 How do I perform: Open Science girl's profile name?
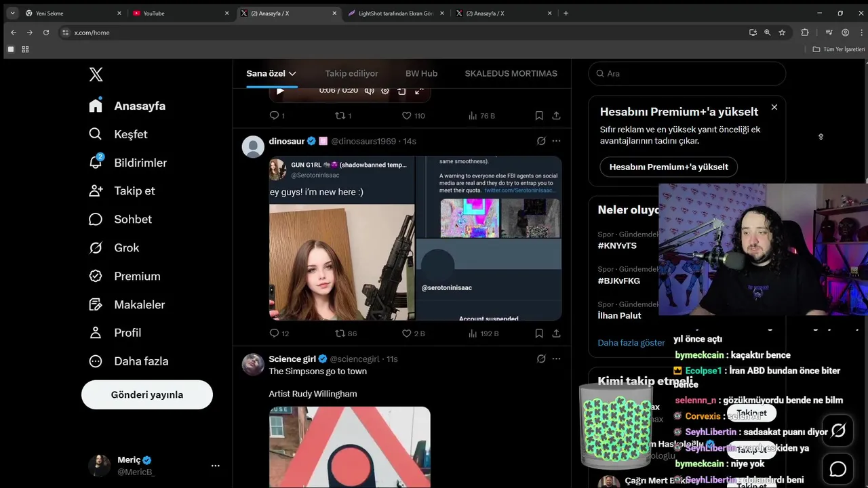[x=294, y=359]
